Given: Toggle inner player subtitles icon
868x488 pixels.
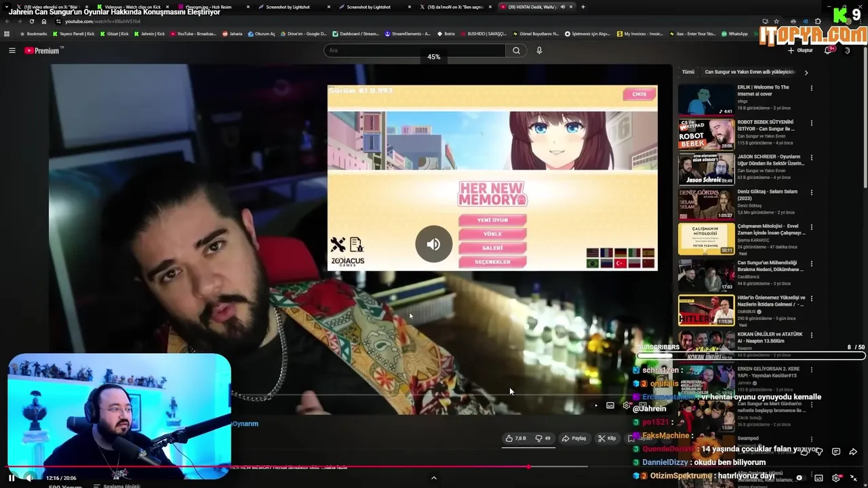Looking at the screenshot, I should tap(610, 405).
